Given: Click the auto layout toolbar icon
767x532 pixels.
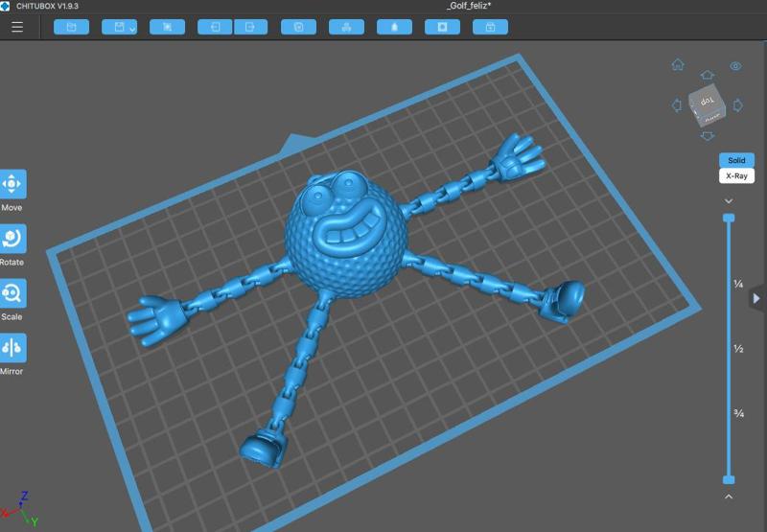Looking at the screenshot, I should coord(346,27).
